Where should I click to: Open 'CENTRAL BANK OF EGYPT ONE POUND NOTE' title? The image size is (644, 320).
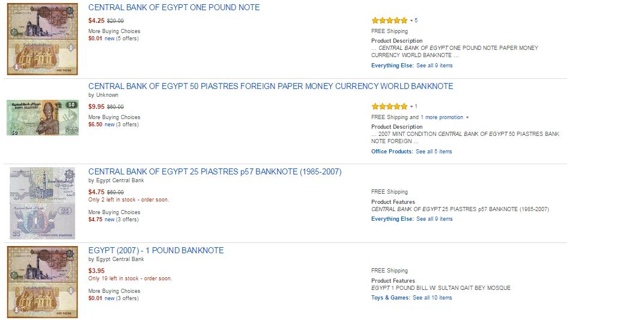click(174, 7)
